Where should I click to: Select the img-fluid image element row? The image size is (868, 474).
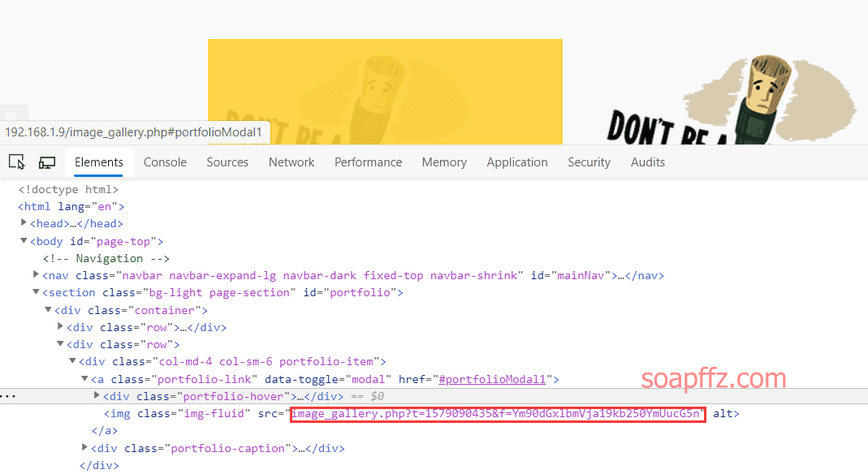(x=421, y=414)
